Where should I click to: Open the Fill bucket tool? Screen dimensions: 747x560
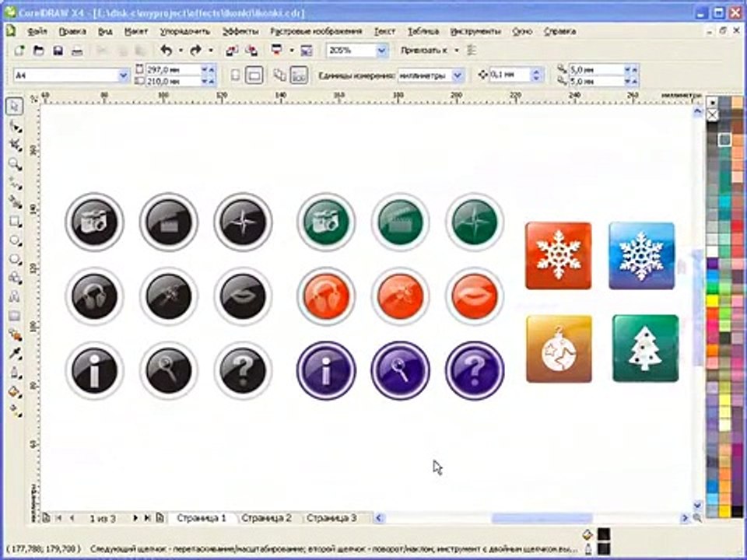click(x=16, y=392)
